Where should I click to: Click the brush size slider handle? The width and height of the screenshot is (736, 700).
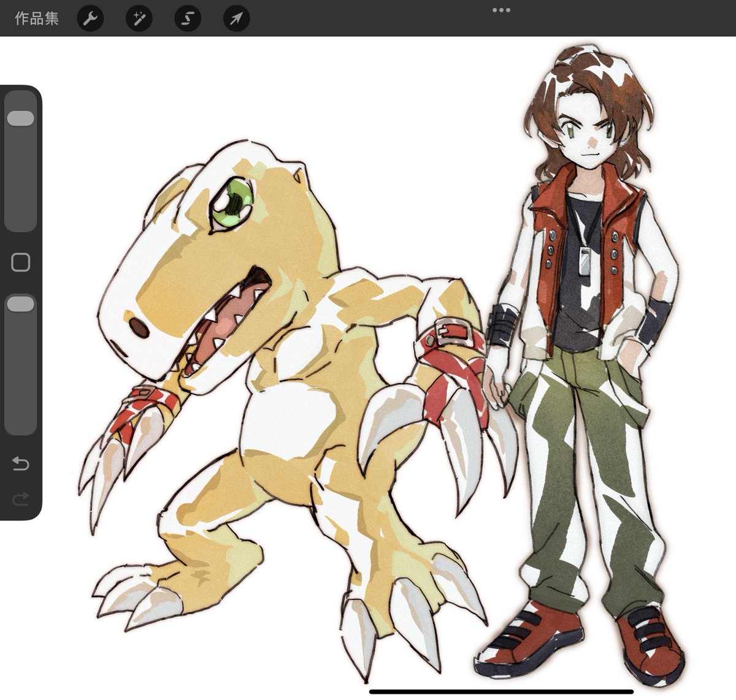click(21, 118)
